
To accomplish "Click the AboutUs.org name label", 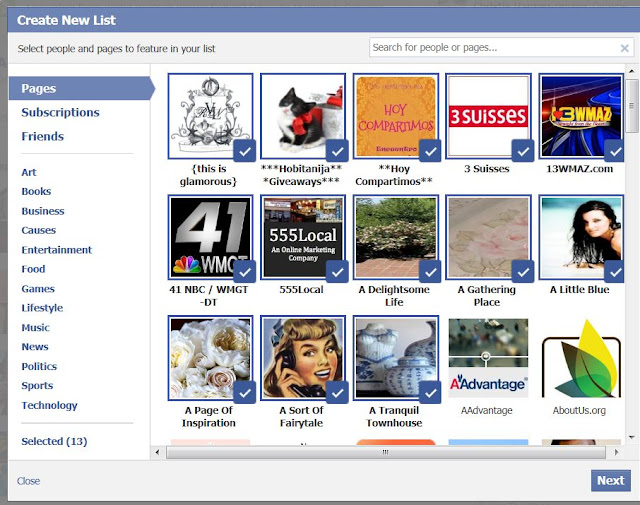I will pos(579,410).
